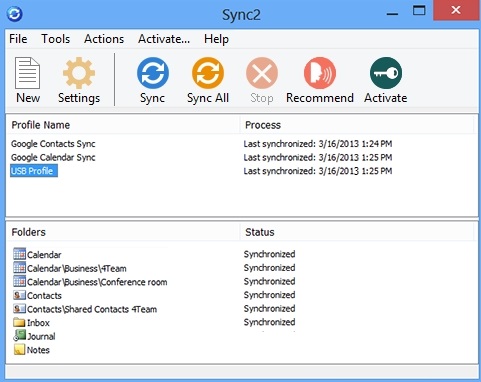Click the Stop X icon
481x382 pixels.
[262, 73]
